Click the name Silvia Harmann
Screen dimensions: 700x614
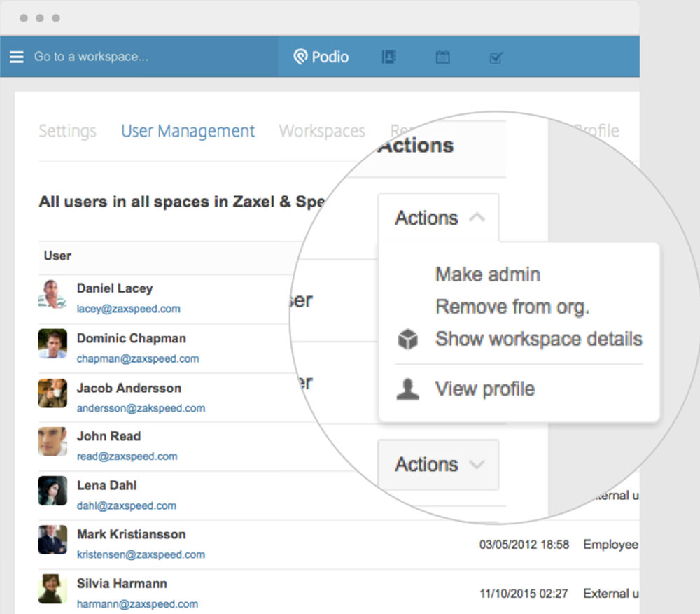click(122, 584)
